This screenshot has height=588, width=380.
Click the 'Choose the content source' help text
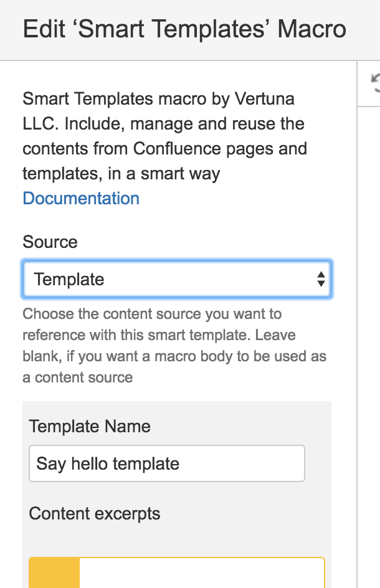tap(174, 345)
